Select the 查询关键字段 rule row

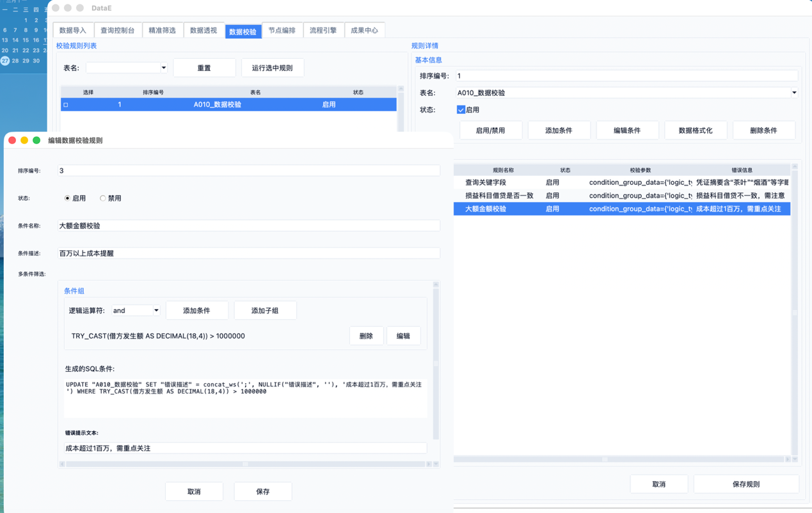[622, 182]
